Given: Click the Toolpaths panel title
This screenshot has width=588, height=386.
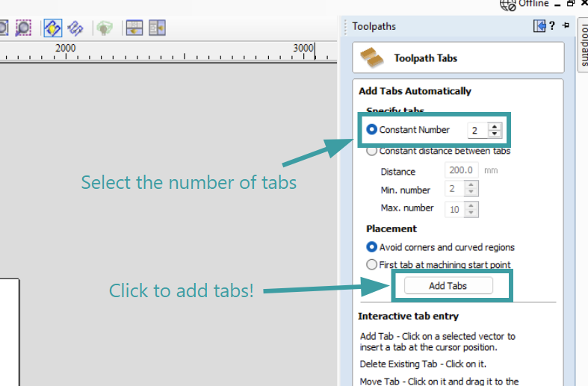Looking at the screenshot, I should click(374, 27).
